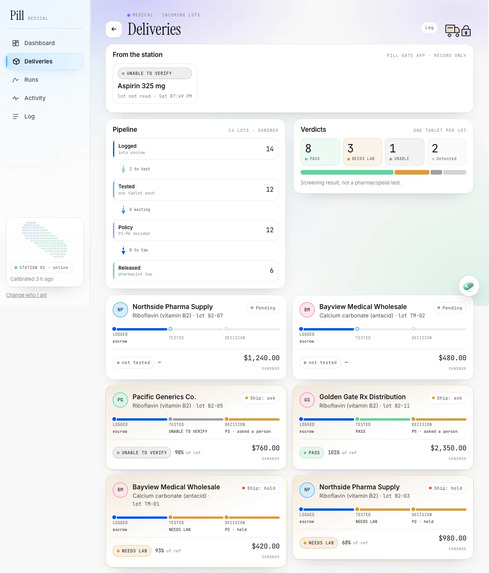Image resolution: width=489 pixels, height=573 pixels.
Task: Click the UNABLE TO VERIFY badge on Aspirin
Action: [154, 73]
